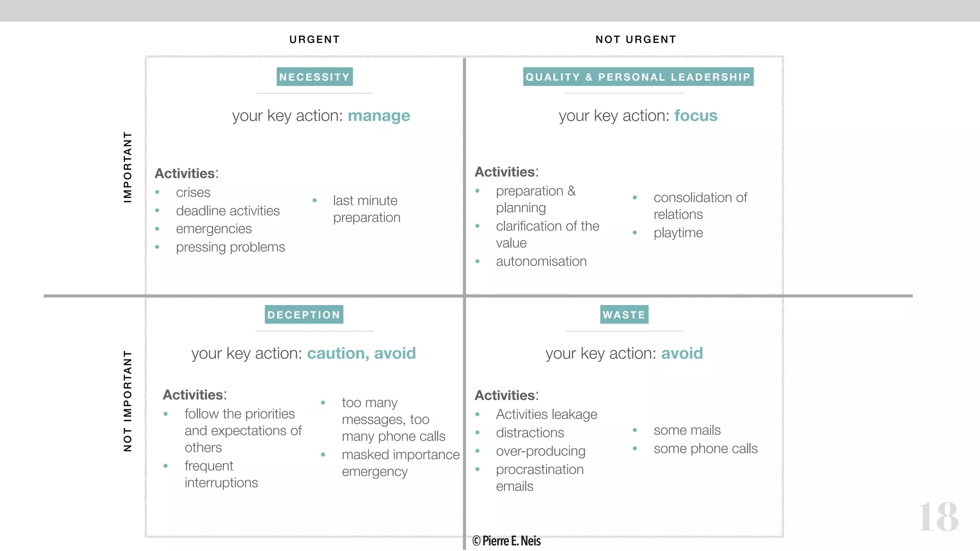
Task: Click the Pierre E. Neis copyright text
Action: pyautogui.click(x=507, y=541)
